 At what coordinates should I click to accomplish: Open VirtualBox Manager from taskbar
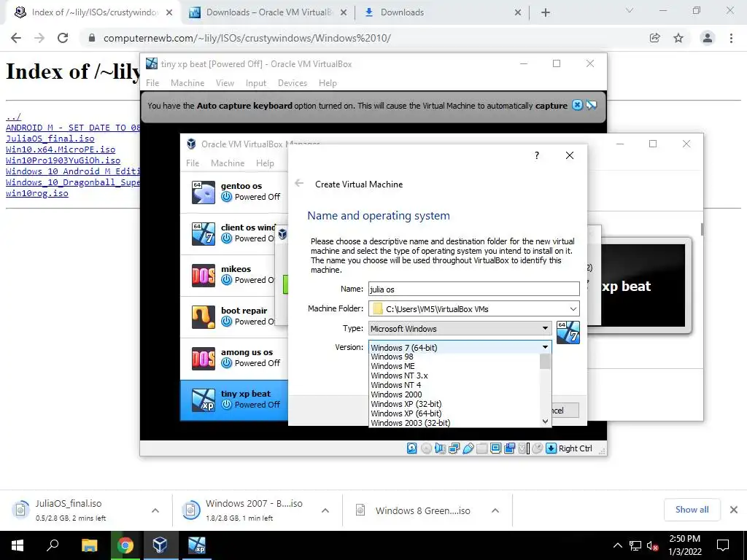pyautogui.click(x=160, y=545)
